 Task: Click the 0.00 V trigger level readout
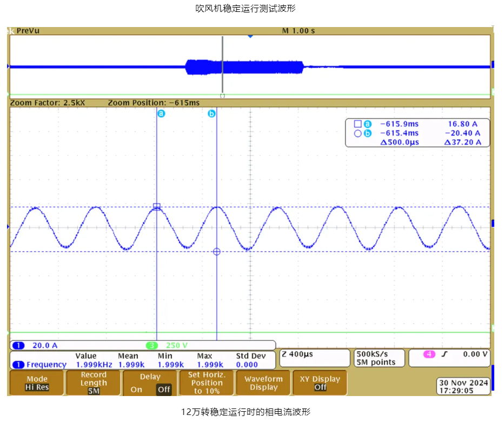[475, 354]
